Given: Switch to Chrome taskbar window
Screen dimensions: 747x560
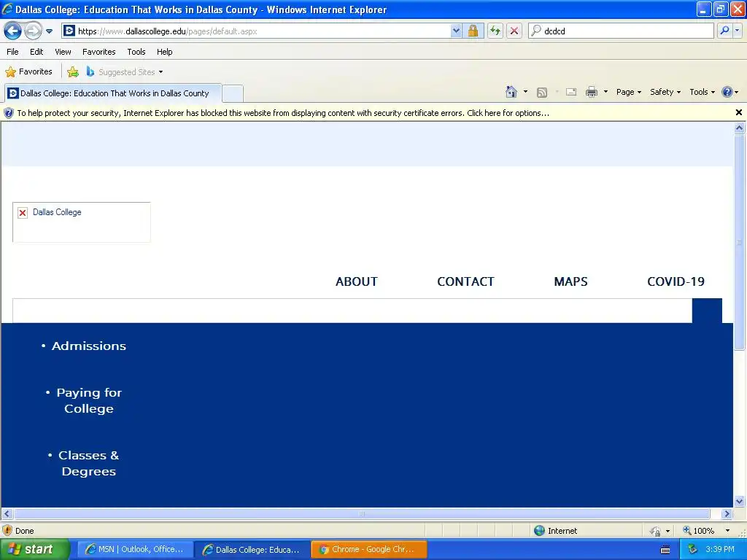Looking at the screenshot, I should [368, 550].
